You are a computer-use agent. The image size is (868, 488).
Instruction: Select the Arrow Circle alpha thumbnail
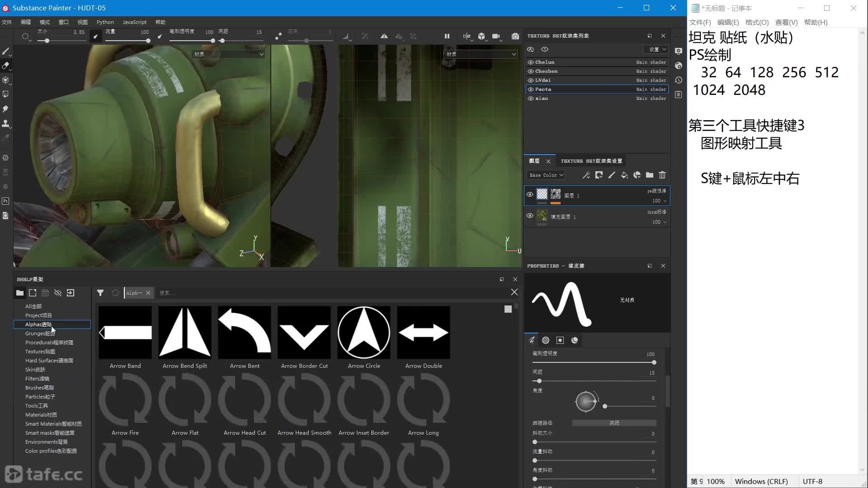coord(364,333)
